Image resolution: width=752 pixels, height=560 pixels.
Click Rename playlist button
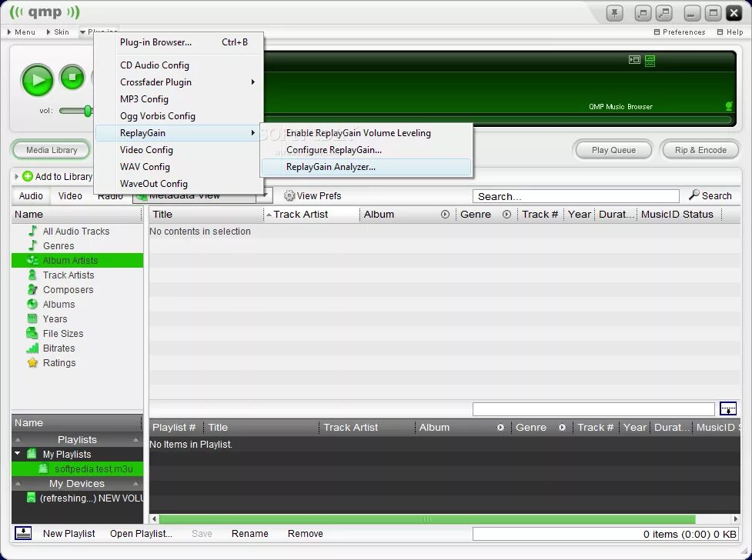(250, 534)
